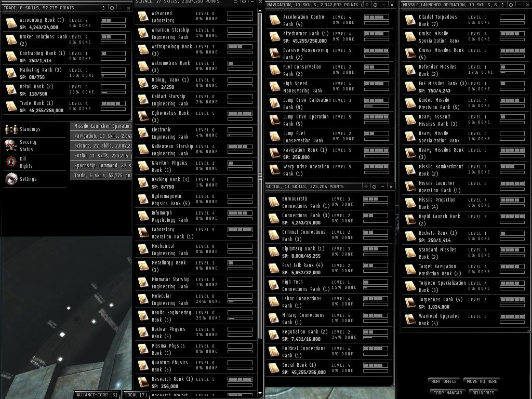The height and width of the screenshot is (399, 532).
Task: Open Standings via its people icon
Action: click(x=11, y=129)
